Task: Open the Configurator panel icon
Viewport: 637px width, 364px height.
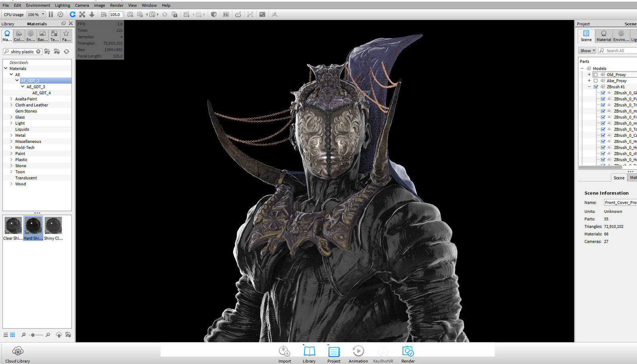Action: click(x=226, y=14)
